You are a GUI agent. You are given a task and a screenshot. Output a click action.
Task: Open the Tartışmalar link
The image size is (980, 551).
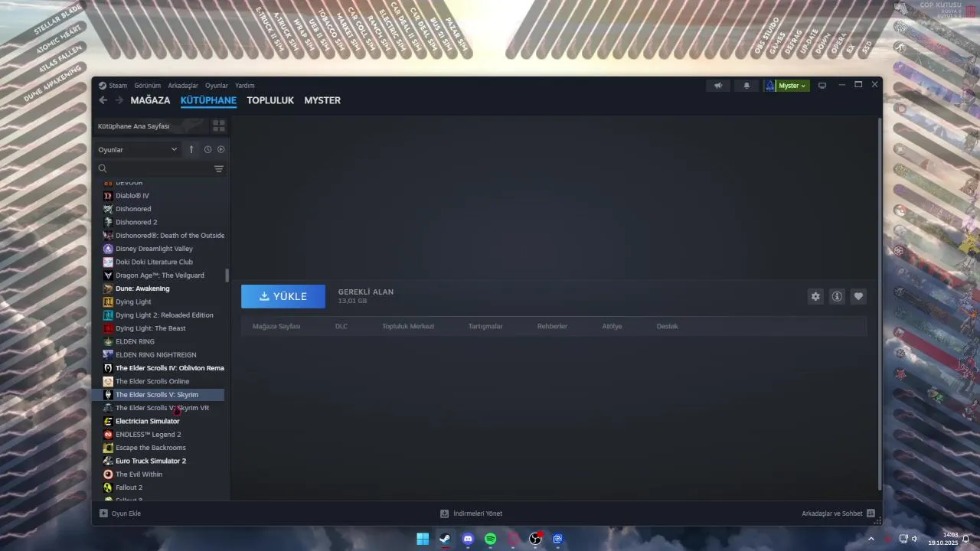point(485,326)
